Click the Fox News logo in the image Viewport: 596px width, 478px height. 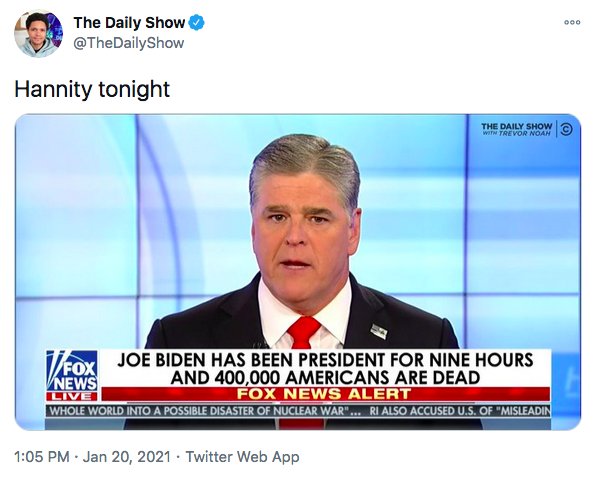click(x=72, y=371)
